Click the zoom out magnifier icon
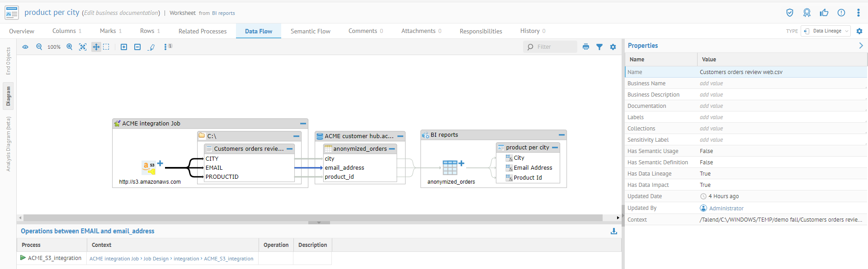This screenshot has height=269, width=868. (39, 47)
